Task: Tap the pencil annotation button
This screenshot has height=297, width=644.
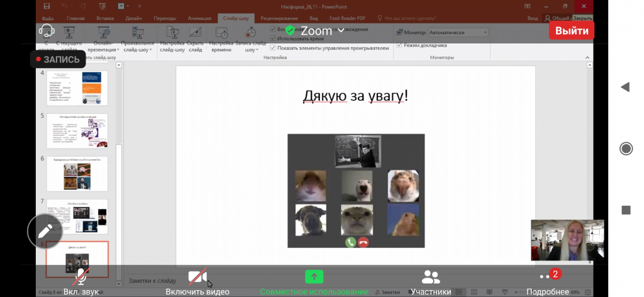Action: pos(45,232)
